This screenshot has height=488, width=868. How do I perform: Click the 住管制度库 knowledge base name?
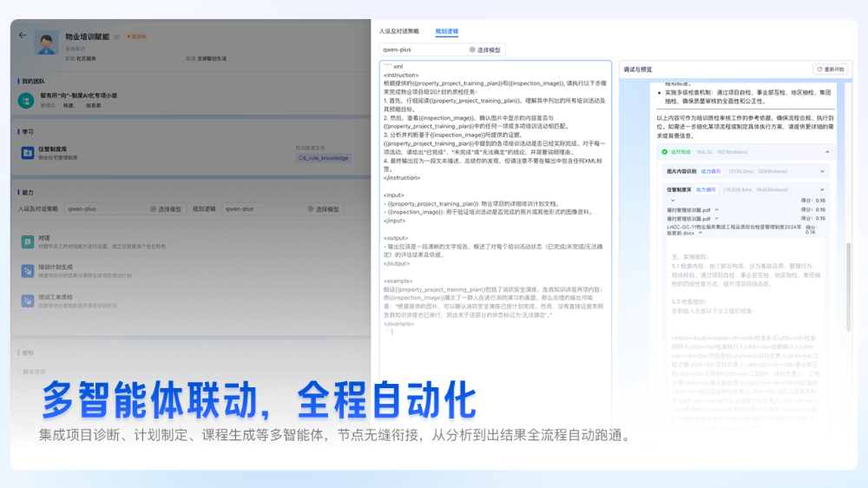(x=53, y=149)
